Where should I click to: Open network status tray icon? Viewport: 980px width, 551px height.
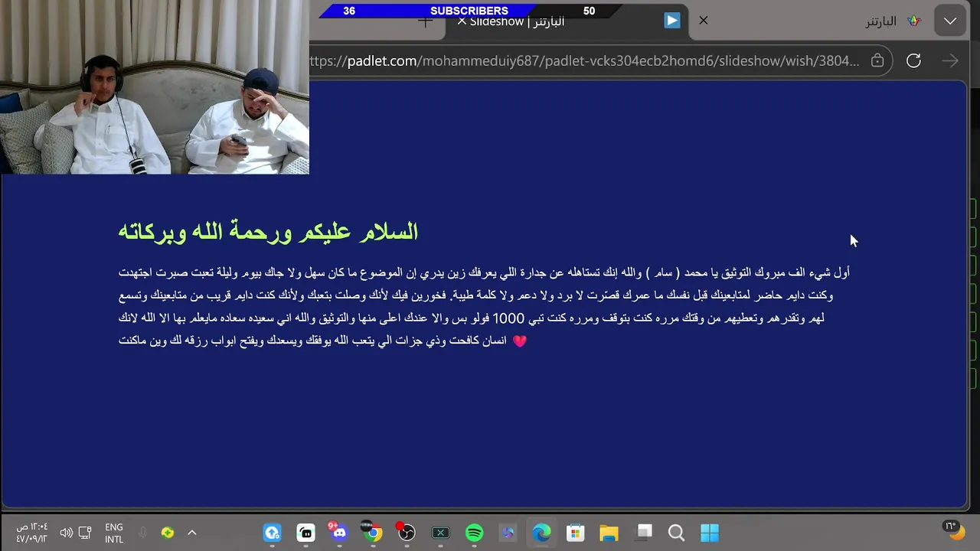85,533
